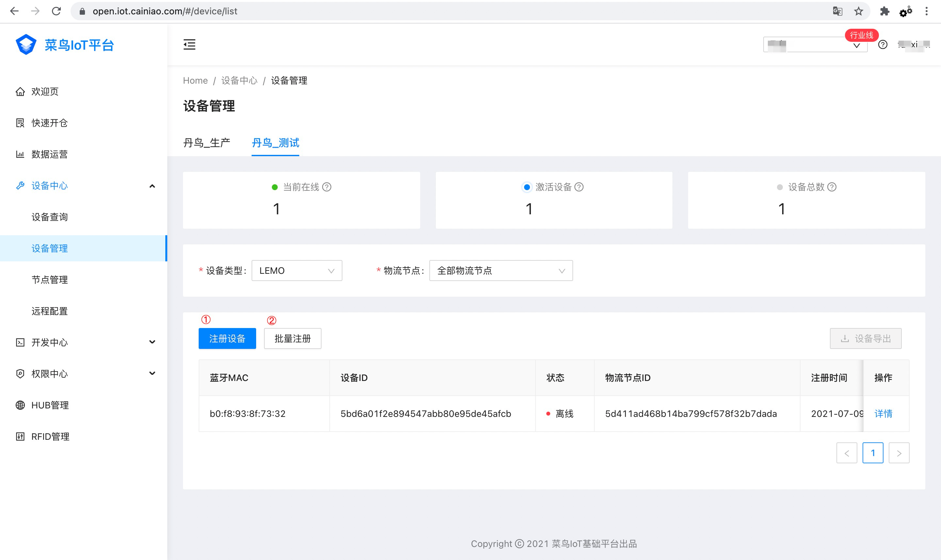Image resolution: width=941 pixels, height=560 pixels.
Task: Open the 物流节点 dropdown
Action: (x=501, y=271)
